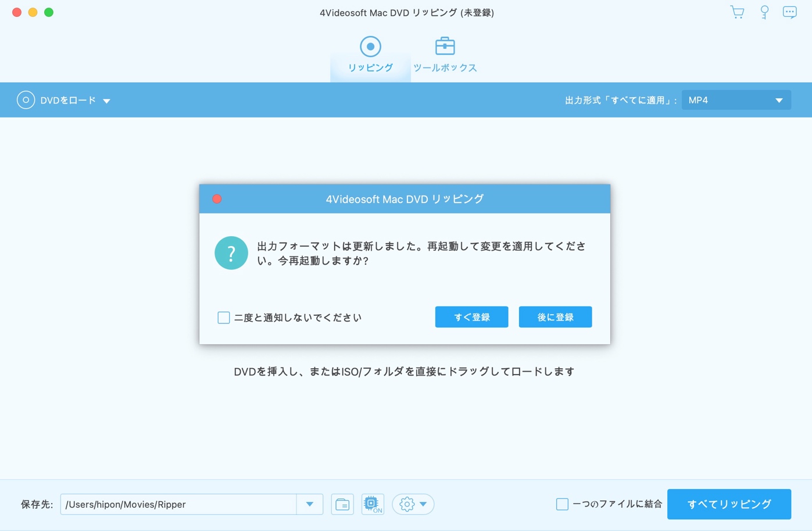The height and width of the screenshot is (531, 812).
Task: Toggle GPU hardware acceleration icon
Action: (x=373, y=504)
